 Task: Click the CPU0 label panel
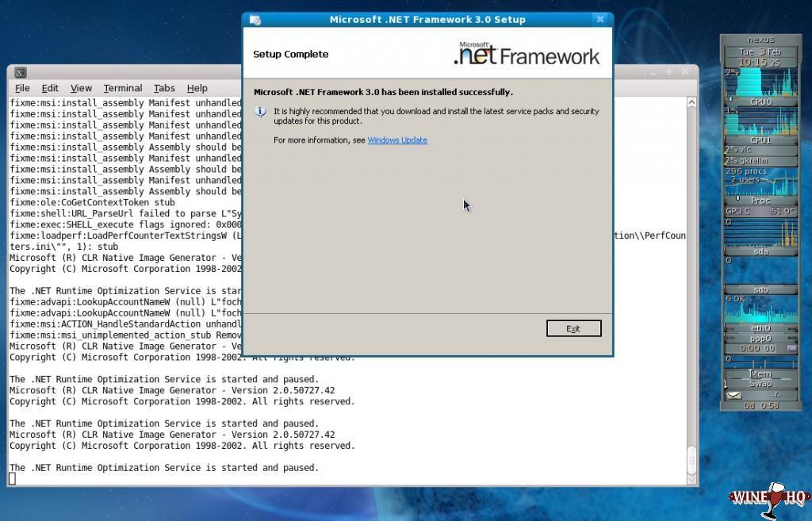coord(760,102)
